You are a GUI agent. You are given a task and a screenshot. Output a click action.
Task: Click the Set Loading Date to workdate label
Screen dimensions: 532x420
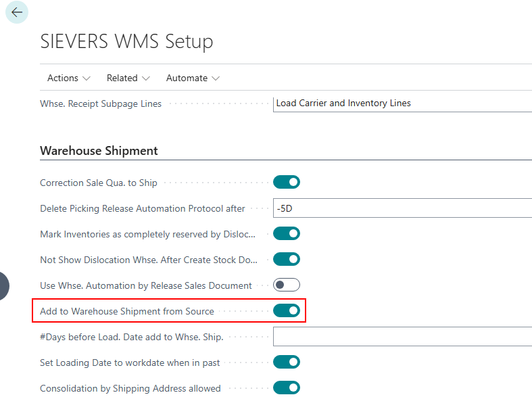[130, 363]
